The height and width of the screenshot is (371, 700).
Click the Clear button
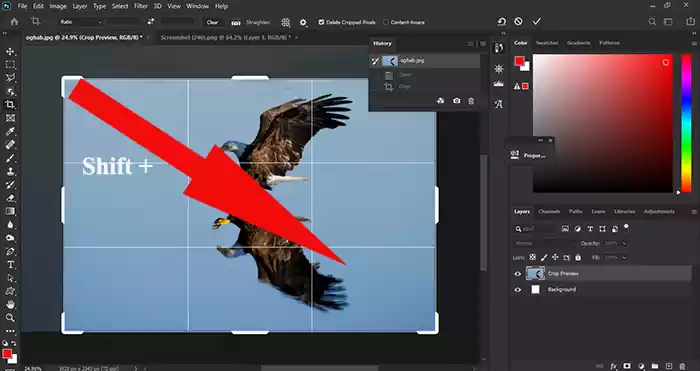tap(212, 22)
